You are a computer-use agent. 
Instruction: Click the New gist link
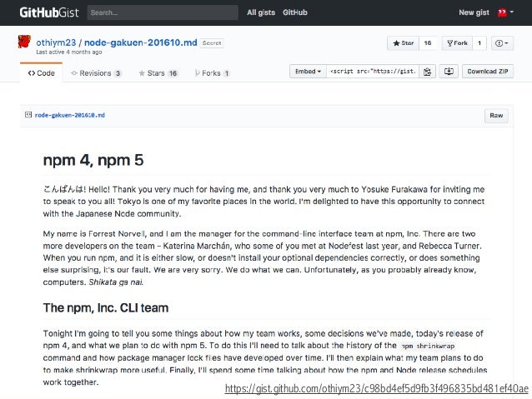(474, 12)
